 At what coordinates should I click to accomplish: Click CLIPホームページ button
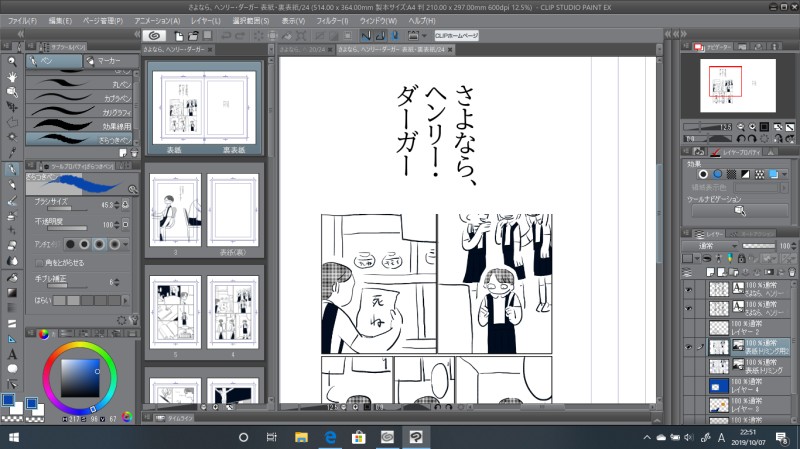(457, 36)
